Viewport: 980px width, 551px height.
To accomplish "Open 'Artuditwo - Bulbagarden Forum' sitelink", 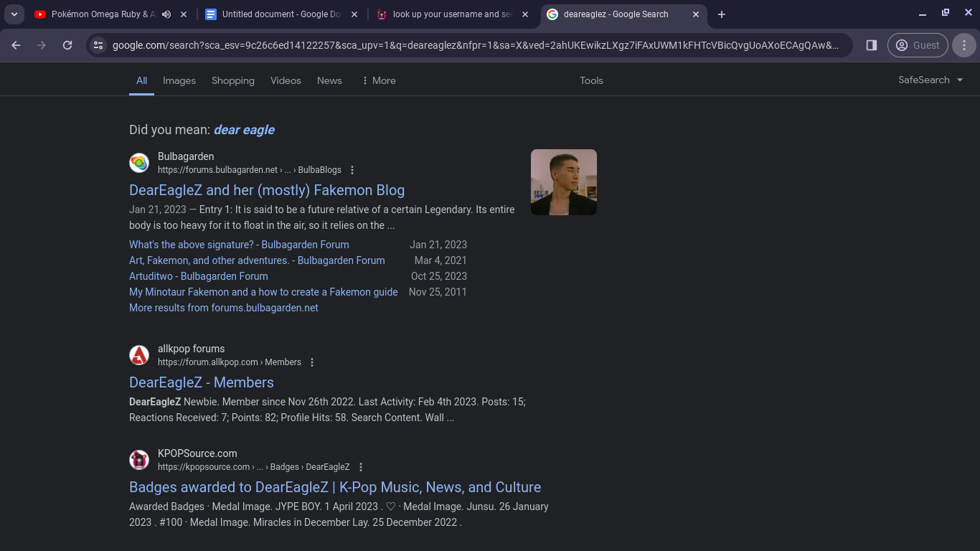I will coord(199,276).
